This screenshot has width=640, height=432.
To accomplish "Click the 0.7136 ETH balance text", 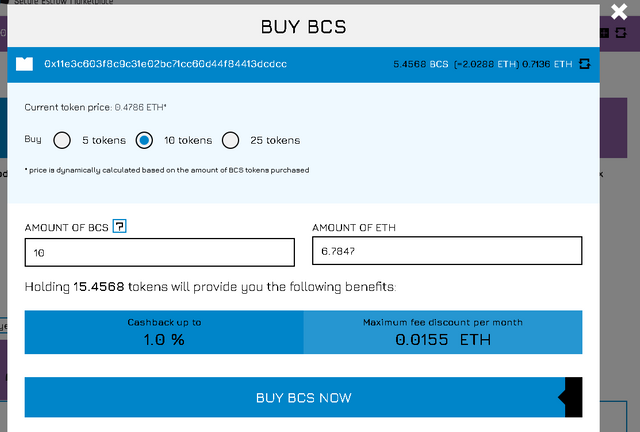I will pyautogui.click(x=547, y=64).
